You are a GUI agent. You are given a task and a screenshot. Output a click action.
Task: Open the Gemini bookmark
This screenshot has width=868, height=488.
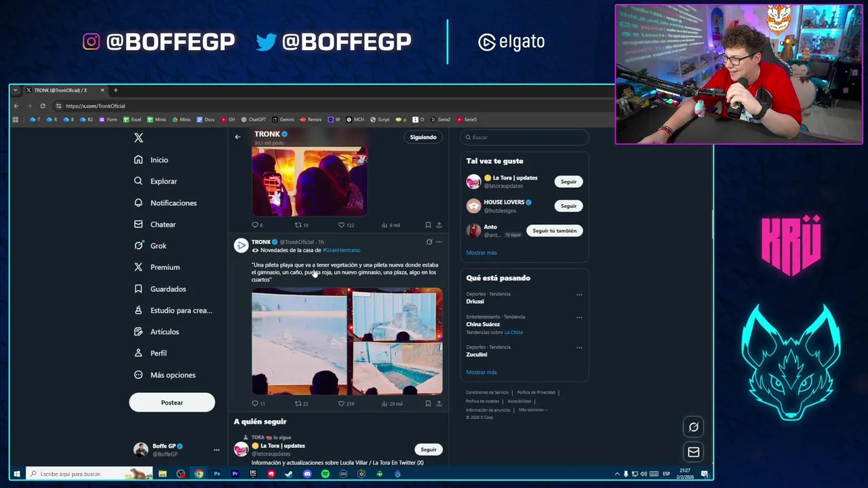[x=283, y=119]
